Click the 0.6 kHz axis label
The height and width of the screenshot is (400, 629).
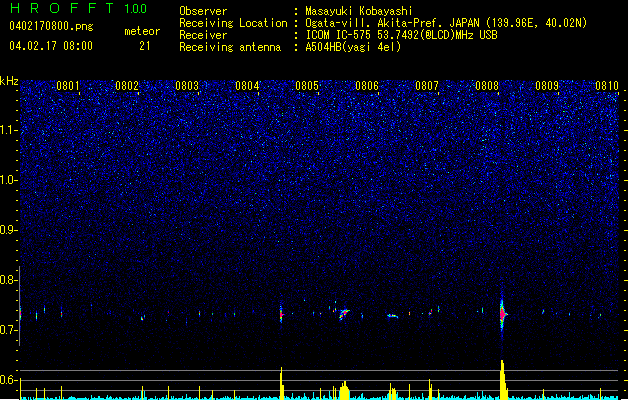pos(8,380)
